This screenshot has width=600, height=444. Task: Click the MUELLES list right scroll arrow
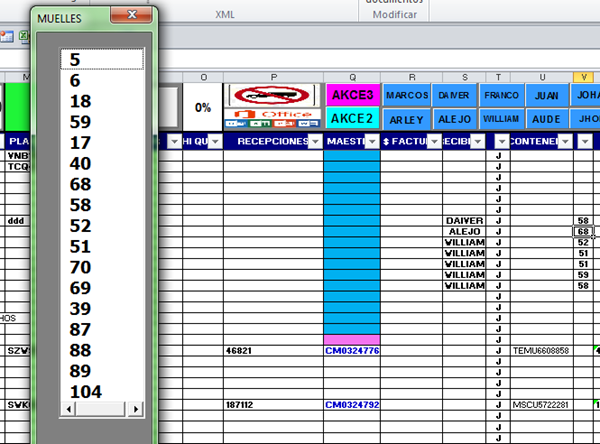tap(136, 409)
